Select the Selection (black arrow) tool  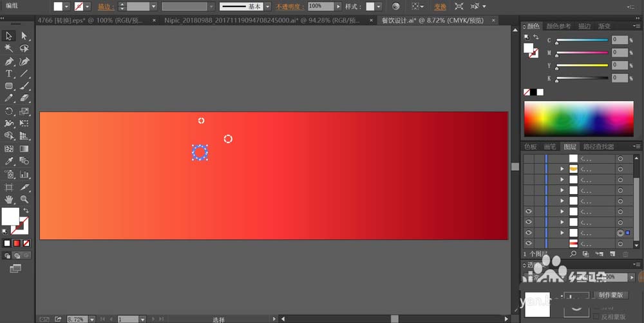click(x=8, y=35)
